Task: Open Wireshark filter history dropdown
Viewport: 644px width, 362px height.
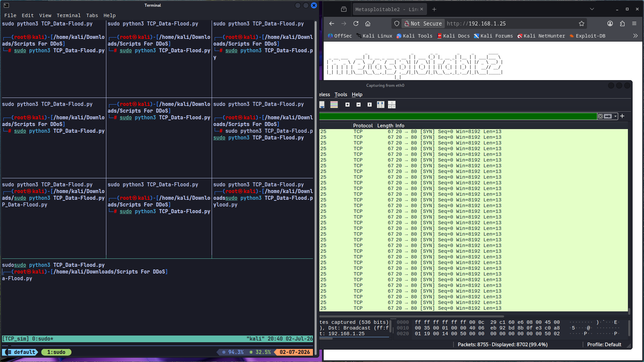Action: (x=615, y=116)
